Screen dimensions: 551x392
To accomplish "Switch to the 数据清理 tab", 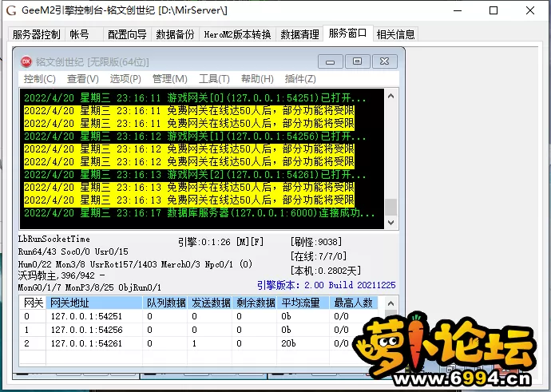I will (x=299, y=34).
